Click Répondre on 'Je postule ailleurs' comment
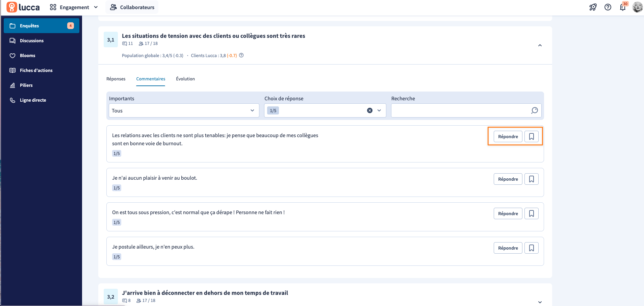Viewport: 644px width, 306px height. pyautogui.click(x=508, y=248)
